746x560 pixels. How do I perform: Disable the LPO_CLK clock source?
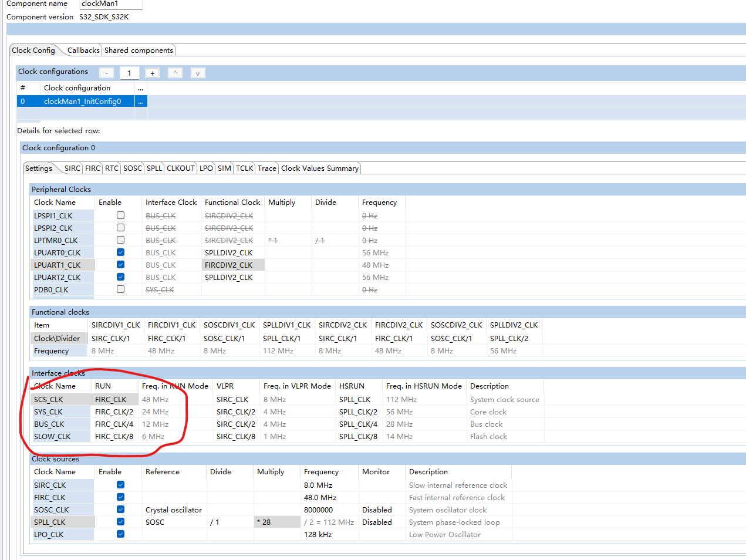click(120, 534)
